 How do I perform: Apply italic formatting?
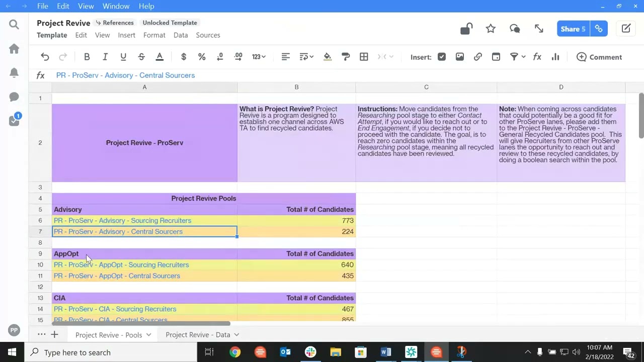point(105,57)
